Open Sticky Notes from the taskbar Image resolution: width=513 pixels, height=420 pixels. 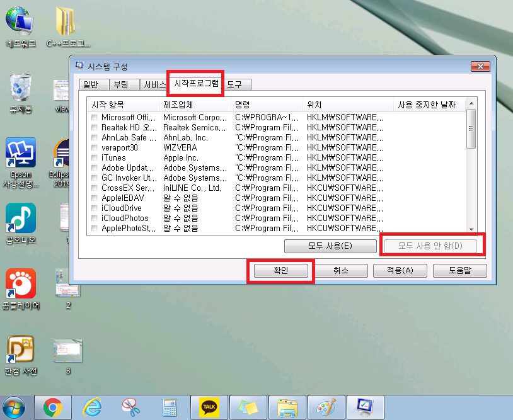point(248,407)
